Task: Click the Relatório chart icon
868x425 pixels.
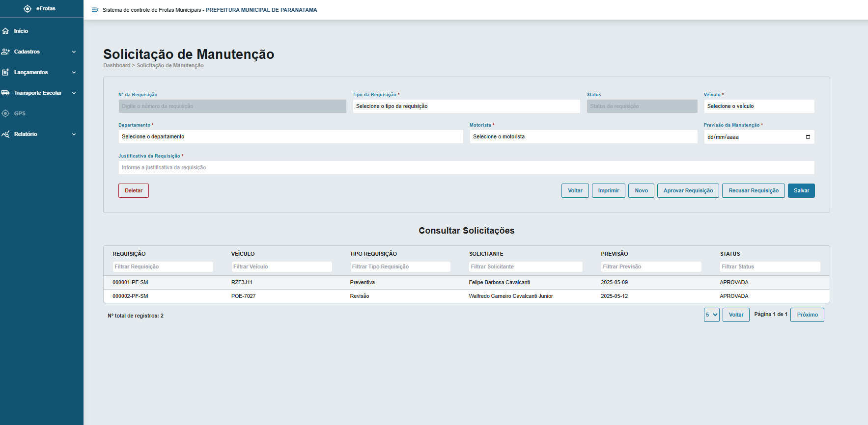Action: coord(6,134)
